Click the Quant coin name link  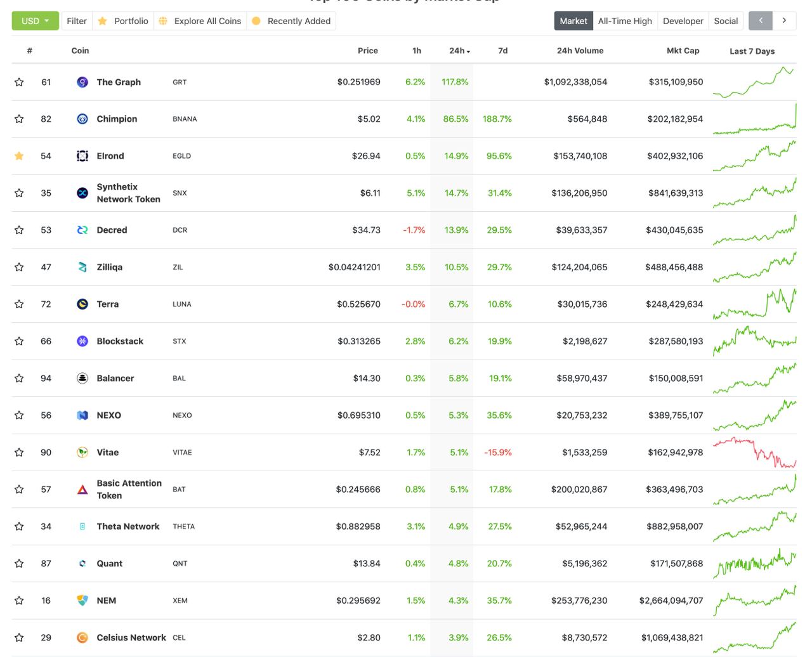point(110,563)
